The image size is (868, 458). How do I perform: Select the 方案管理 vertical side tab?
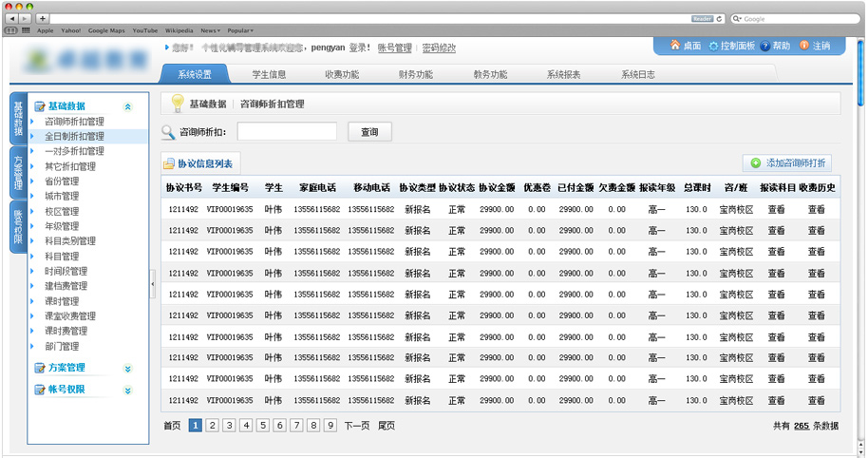(x=18, y=171)
